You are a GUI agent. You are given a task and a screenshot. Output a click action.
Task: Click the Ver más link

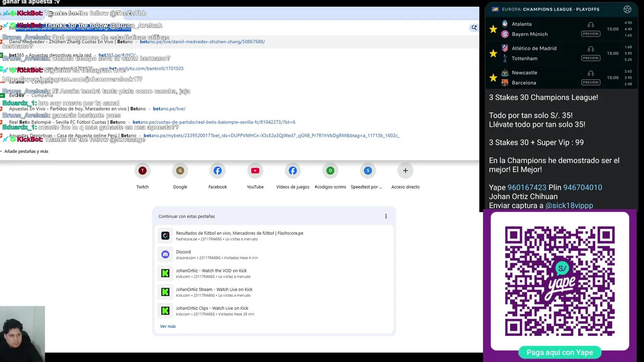168,326
